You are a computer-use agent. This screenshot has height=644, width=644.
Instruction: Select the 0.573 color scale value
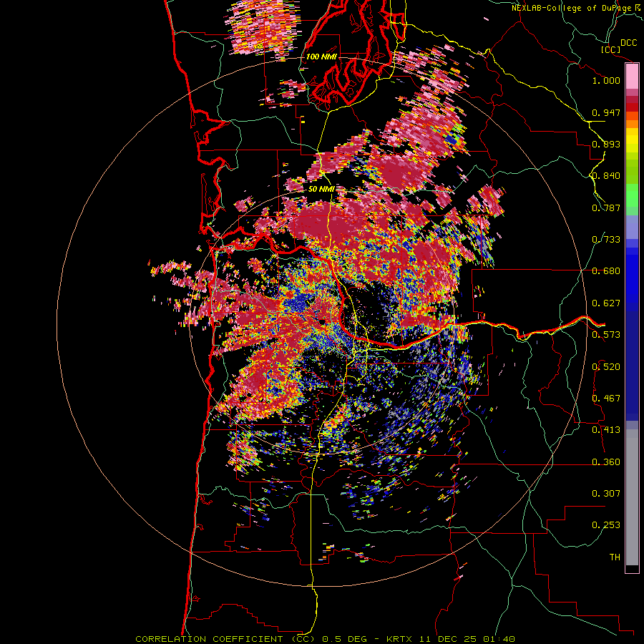tap(606, 335)
